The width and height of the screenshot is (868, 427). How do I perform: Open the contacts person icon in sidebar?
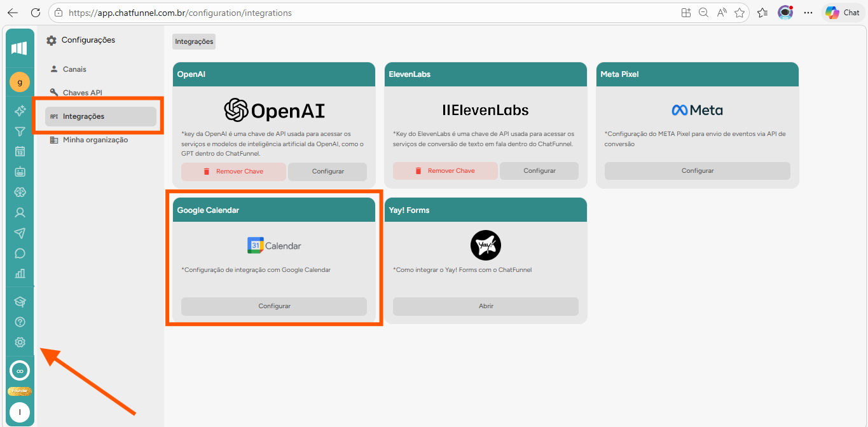(x=20, y=212)
